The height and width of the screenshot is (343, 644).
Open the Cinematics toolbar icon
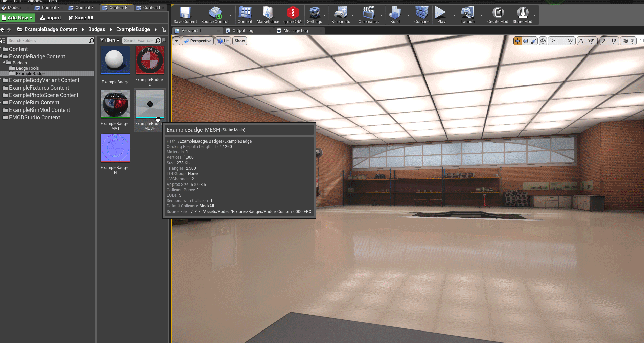pos(368,15)
